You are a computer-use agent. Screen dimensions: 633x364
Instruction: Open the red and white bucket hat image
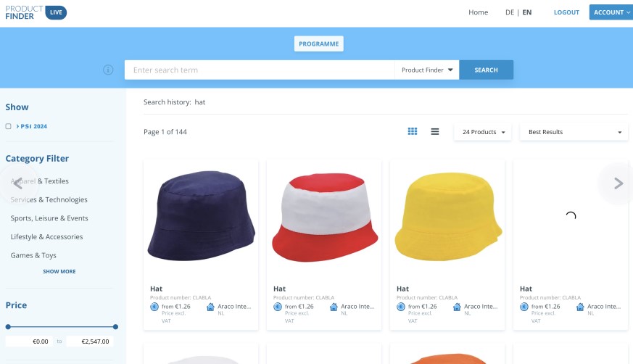tap(324, 217)
